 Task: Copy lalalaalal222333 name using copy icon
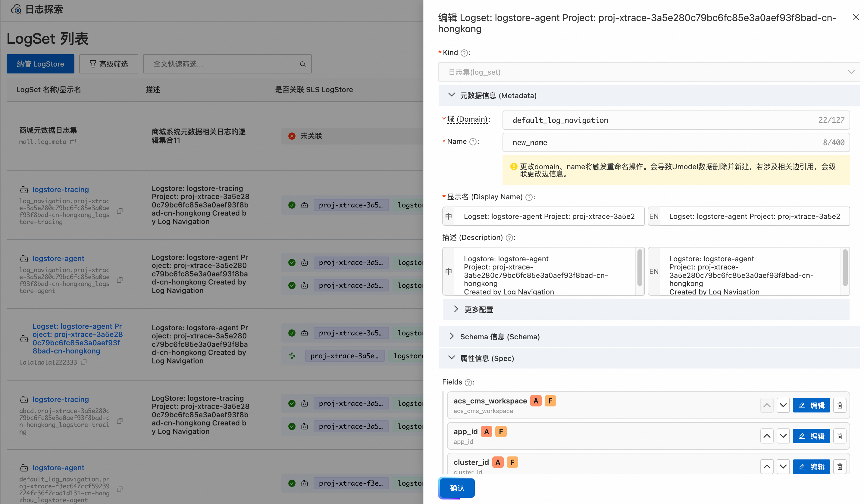(84, 362)
